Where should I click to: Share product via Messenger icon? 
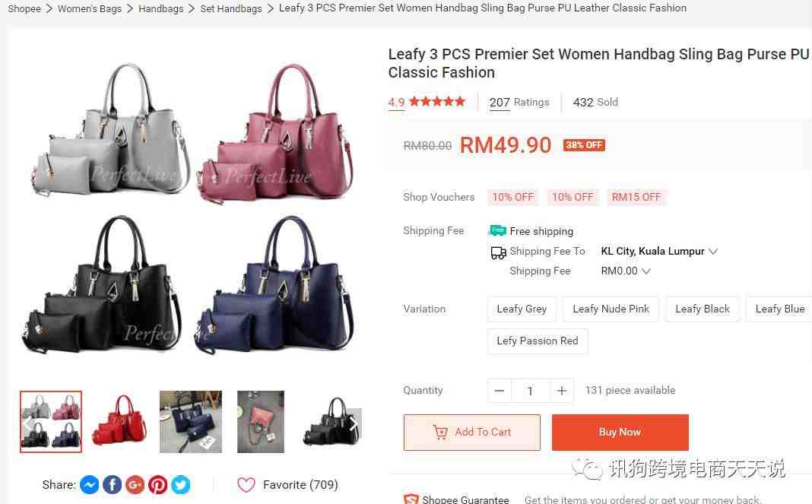coord(90,485)
